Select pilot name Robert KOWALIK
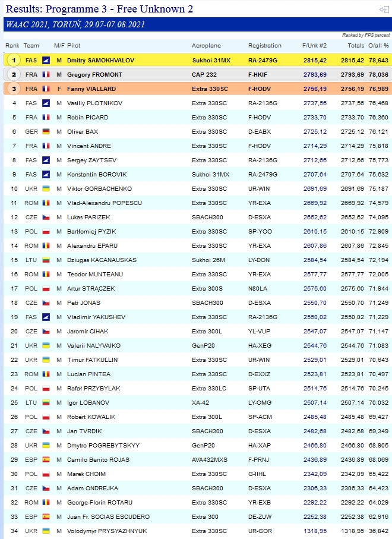The width and height of the screenshot is (392, 539). pyautogui.click(x=91, y=417)
